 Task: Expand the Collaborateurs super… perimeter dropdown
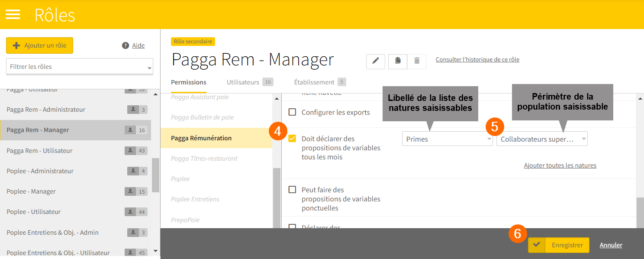(542, 139)
